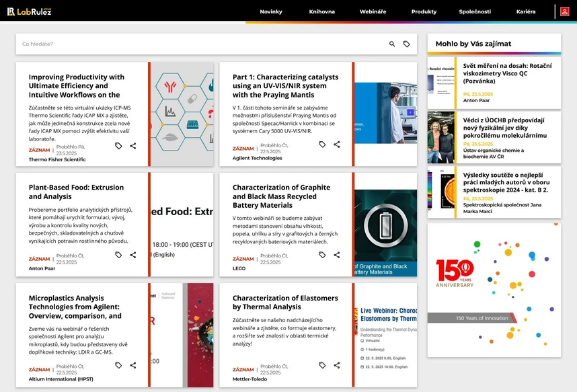
Task: Open lab scientist thumbnail of catalysts webinar
Action: click(386, 113)
